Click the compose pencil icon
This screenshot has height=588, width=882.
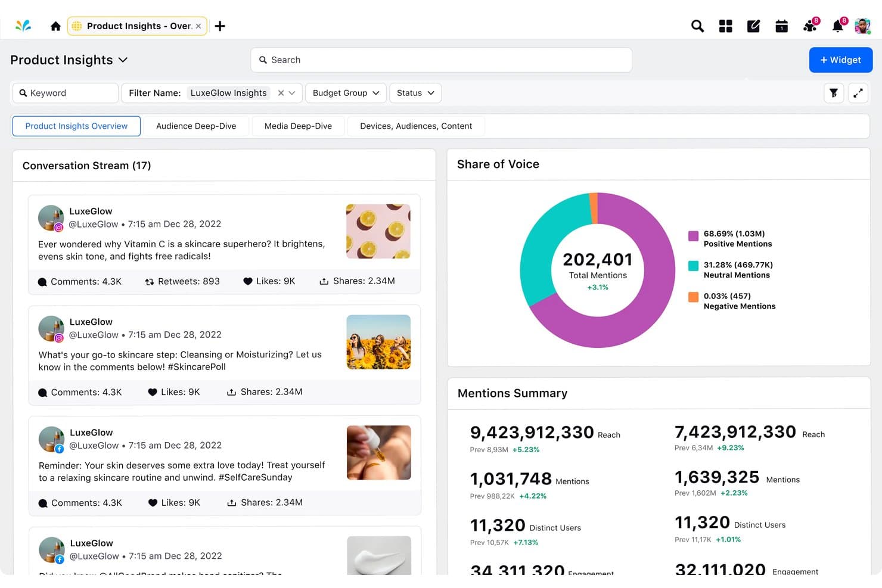(x=753, y=26)
